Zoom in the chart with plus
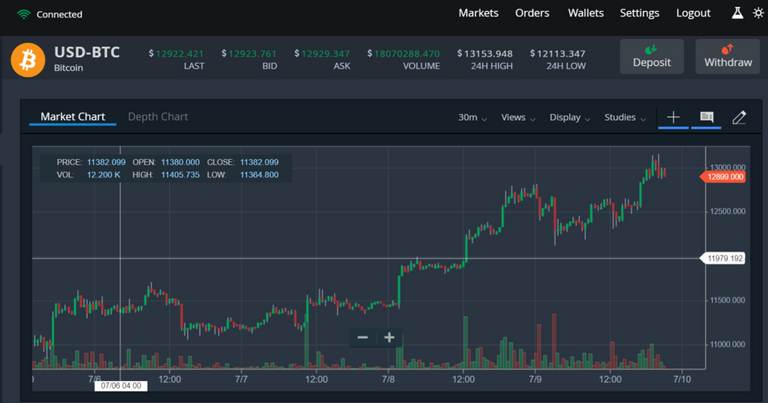This screenshot has height=403, width=768. click(x=389, y=337)
